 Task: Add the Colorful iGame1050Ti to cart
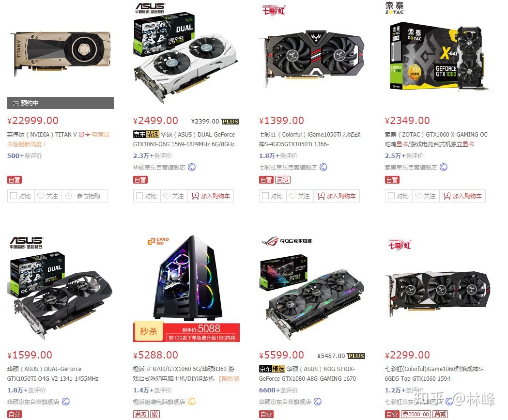click(336, 196)
